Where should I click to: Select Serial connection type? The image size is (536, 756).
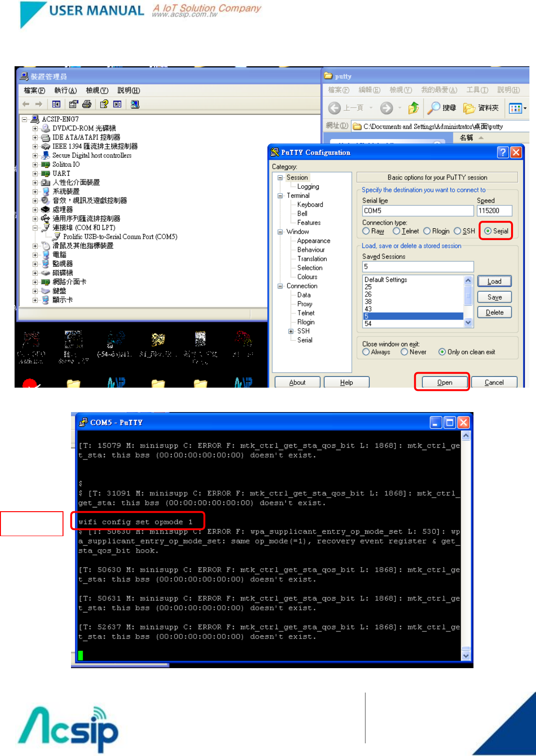tap(488, 231)
